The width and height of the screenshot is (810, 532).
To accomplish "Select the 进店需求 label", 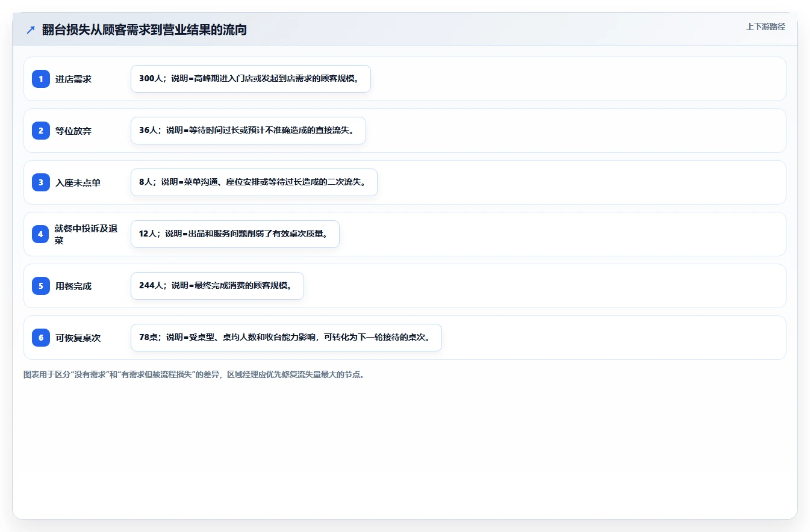I will click(x=73, y=79).
